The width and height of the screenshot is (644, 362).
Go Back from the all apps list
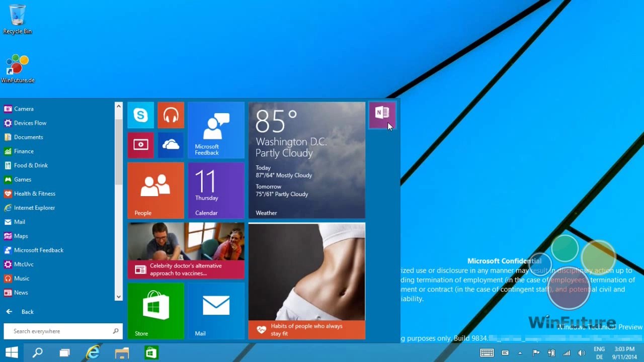coord(20,312)
